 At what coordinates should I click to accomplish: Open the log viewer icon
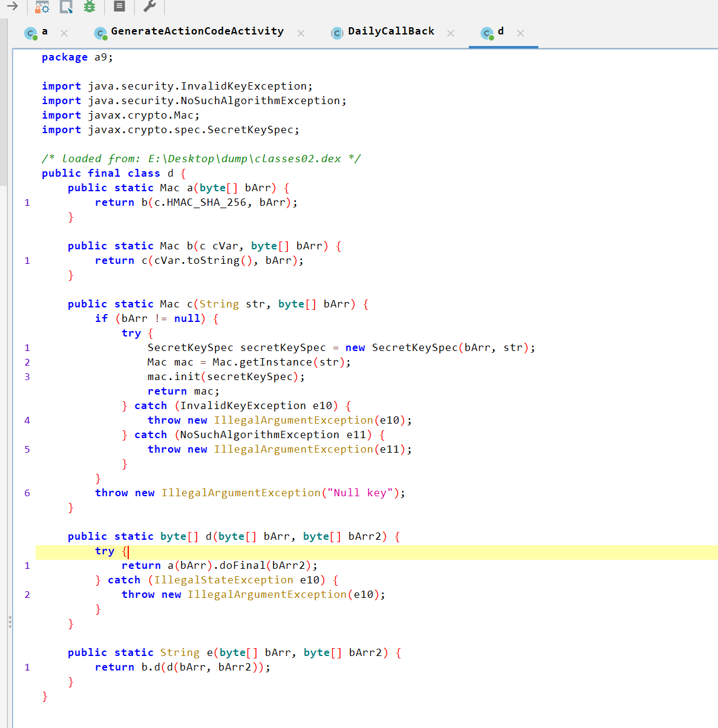pyautogui.click(x=120, y=7)
